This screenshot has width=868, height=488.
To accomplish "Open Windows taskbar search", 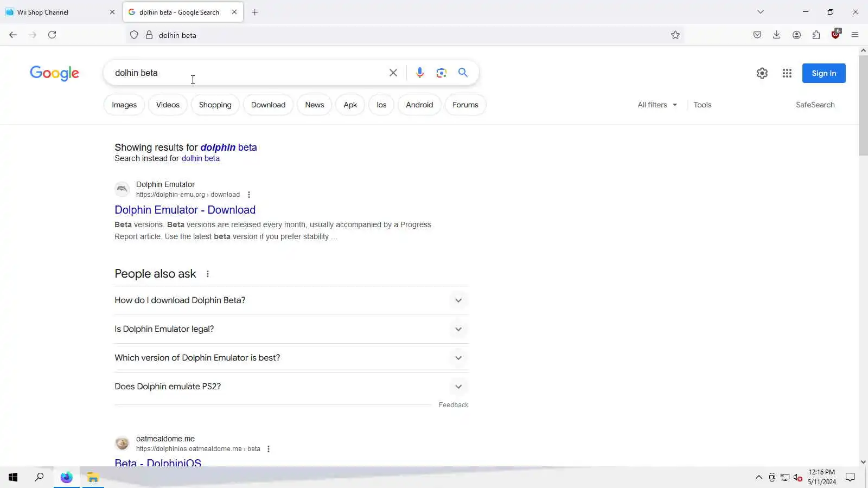I will point(39,477).
